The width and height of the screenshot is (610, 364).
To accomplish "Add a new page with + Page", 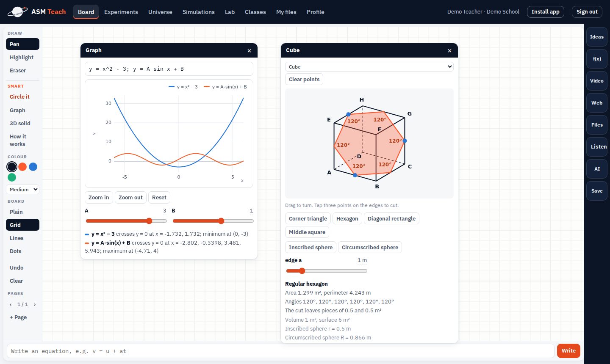I will tap(22, 317).
